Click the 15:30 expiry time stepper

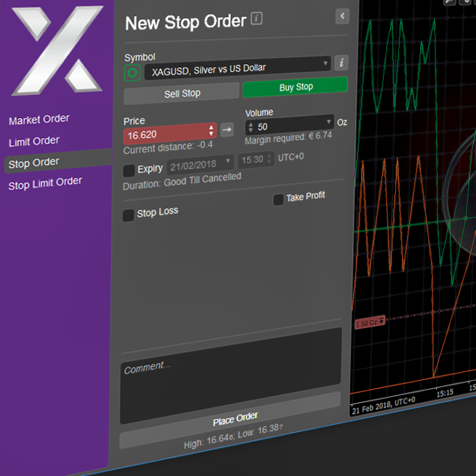point(269,158)
